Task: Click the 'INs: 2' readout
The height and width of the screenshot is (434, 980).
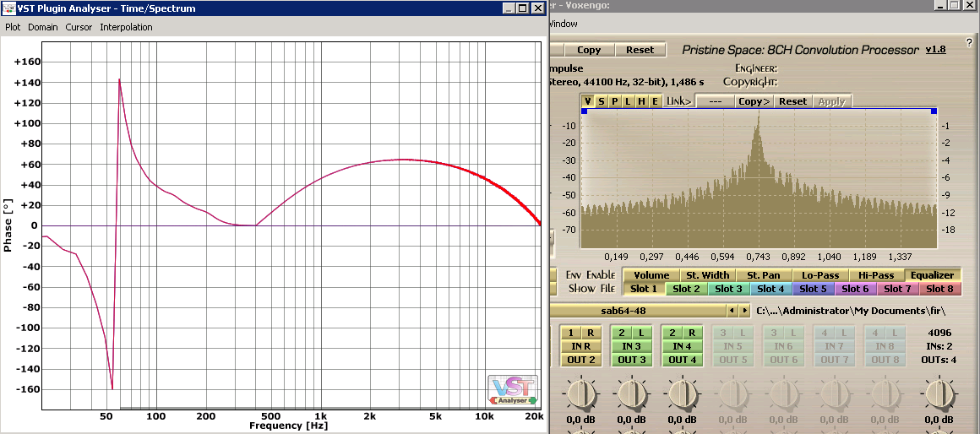Action: [x=938, y=346]
